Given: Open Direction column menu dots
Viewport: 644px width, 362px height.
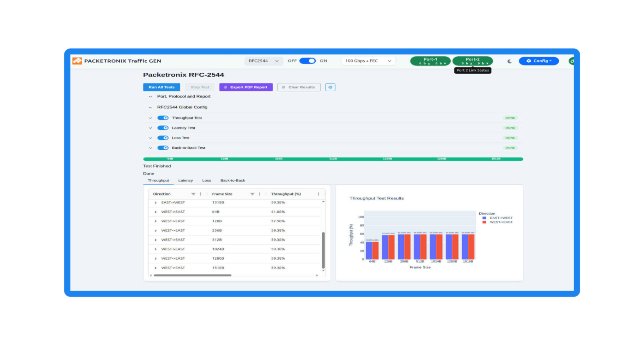Looking at the screenshot, I should pyautogui.click(x=200, y=194).
